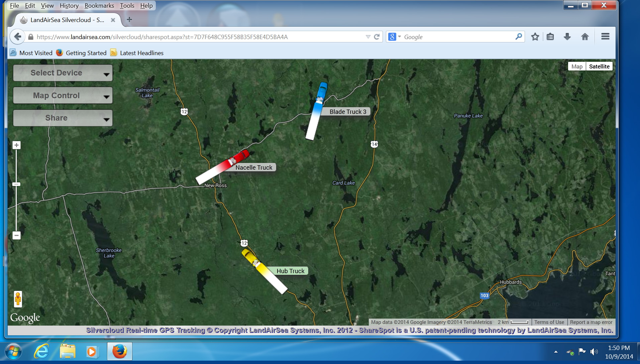Show hidden system tray icons
The width and height of the screenshot is (640, 364).
pos(556,352)
